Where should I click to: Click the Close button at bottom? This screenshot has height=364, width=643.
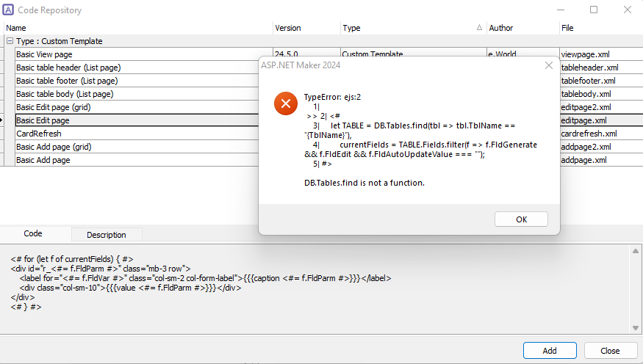[610, 351]
